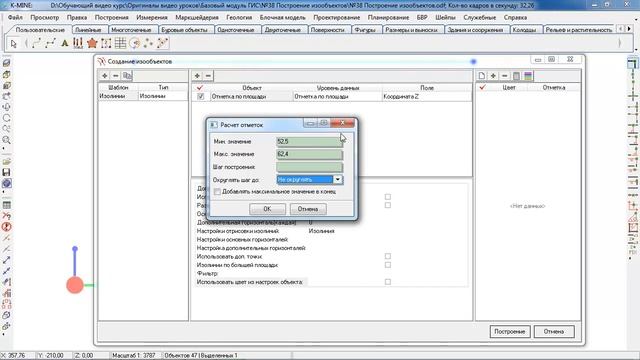Click the Построение button
The image size is (640, 360).
(510, 331)
